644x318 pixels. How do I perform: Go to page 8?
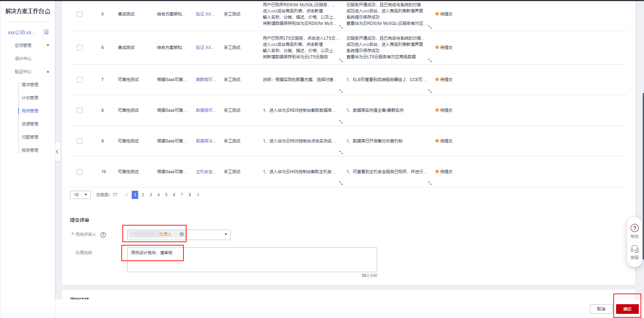(190, 195)
